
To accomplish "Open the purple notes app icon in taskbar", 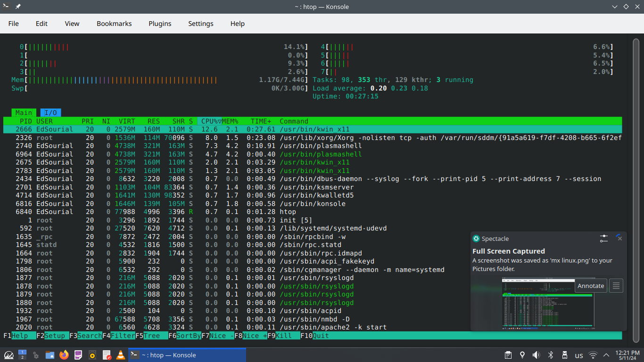I will click(78, 355).
